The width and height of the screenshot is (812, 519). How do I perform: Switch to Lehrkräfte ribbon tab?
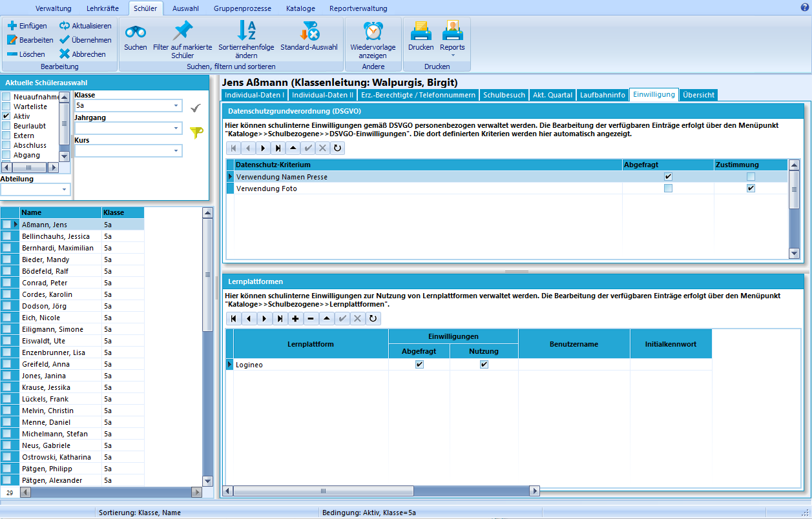[103, 8]
